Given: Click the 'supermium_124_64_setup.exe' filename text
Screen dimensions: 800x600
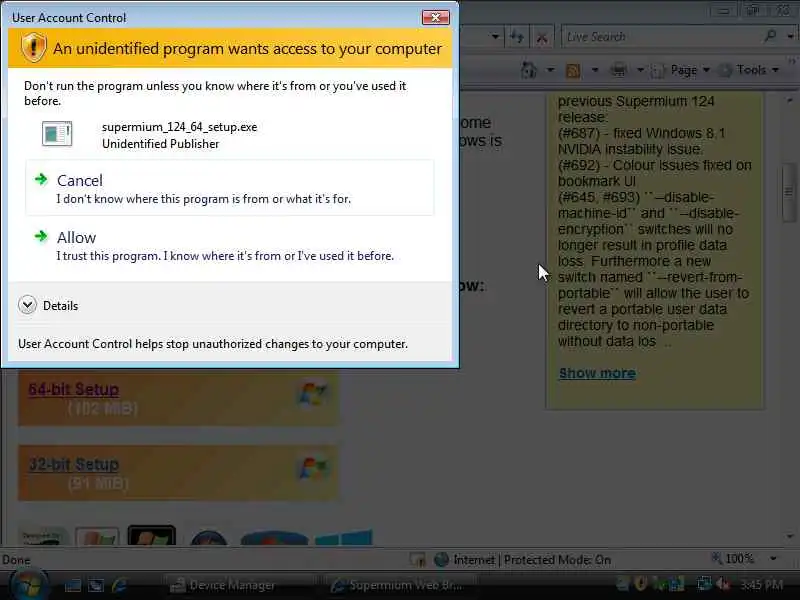Looking at the screenshot, I should pos(179,127).
